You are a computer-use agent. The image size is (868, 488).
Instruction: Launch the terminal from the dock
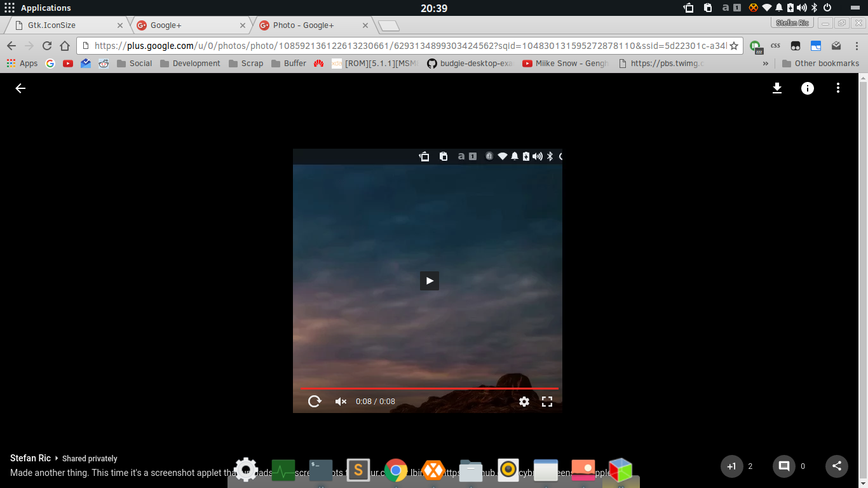coord(321,470)
